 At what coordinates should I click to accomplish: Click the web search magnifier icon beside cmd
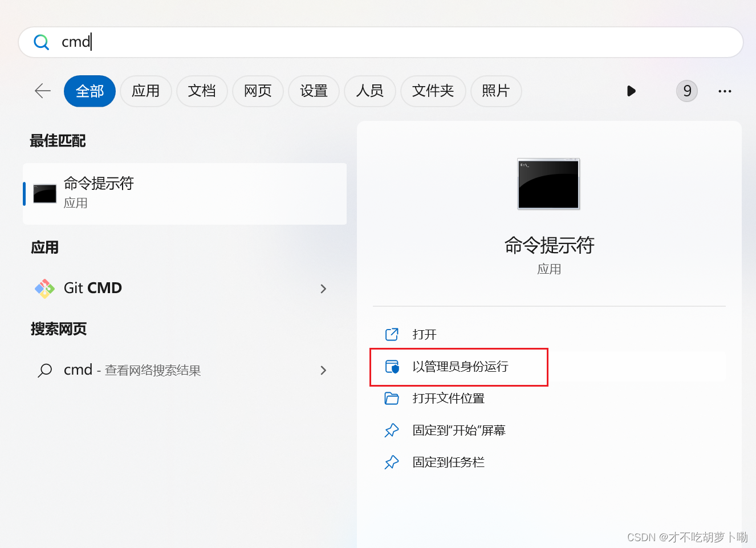click(44, 371)
